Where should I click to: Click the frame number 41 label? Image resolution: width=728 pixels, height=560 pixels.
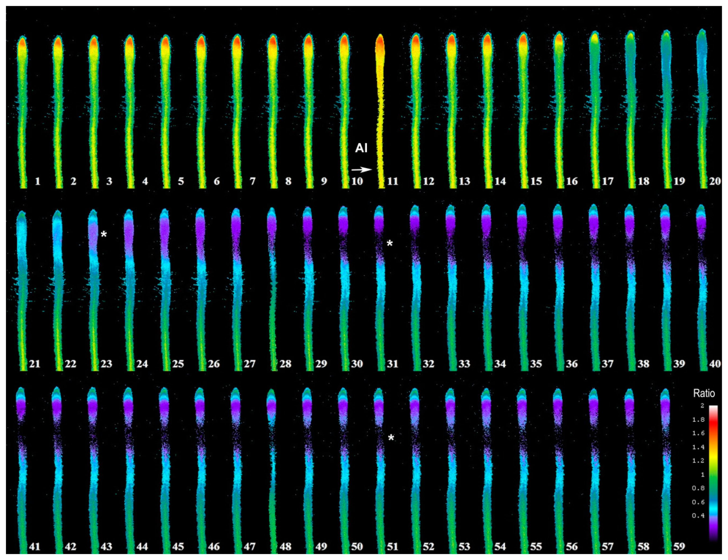click(35, 547)
